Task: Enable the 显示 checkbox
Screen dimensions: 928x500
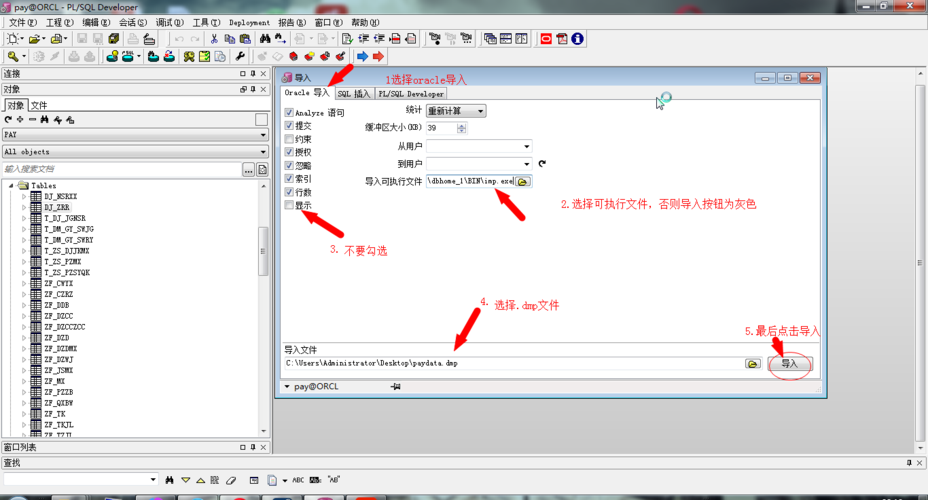Action: point(289,205)
